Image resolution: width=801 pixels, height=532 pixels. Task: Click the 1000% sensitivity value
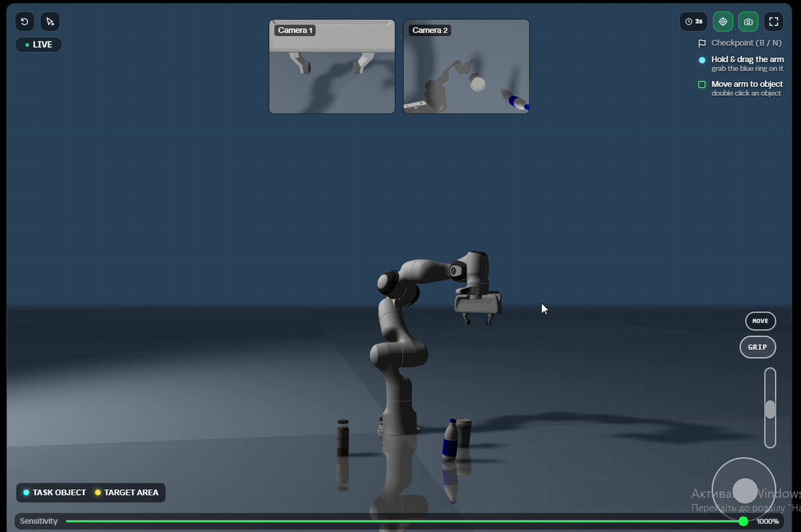(768, 521)
